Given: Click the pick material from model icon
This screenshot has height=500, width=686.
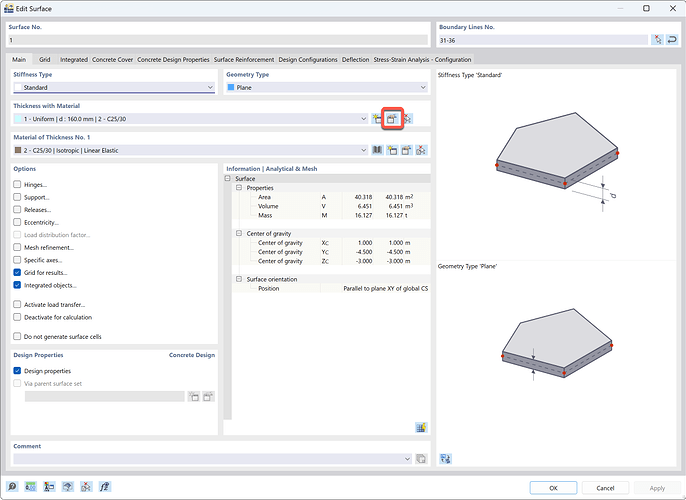Looking at the screenshot, I should click(x=421, y=150).
